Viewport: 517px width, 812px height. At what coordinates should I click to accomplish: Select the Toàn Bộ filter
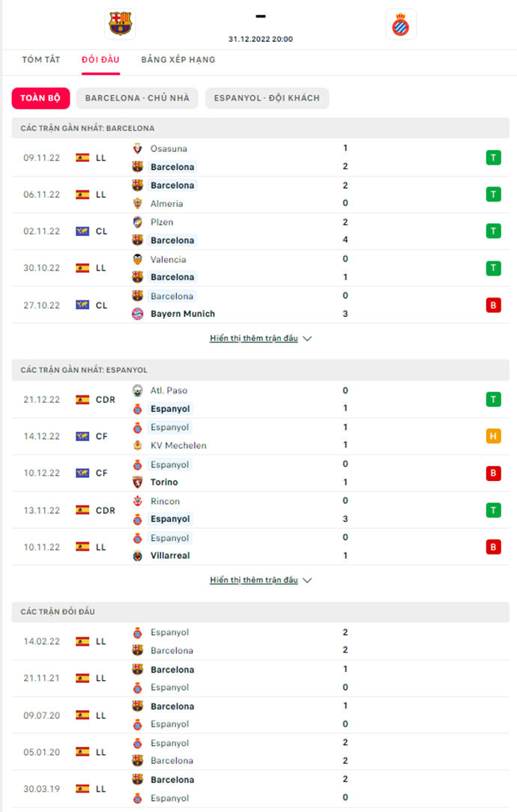[x=40, y=98]
